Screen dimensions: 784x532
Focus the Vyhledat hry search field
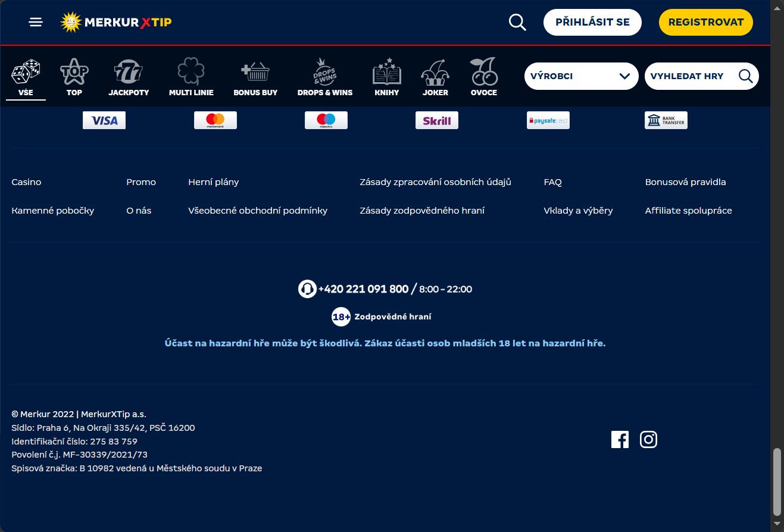[701, 76]
